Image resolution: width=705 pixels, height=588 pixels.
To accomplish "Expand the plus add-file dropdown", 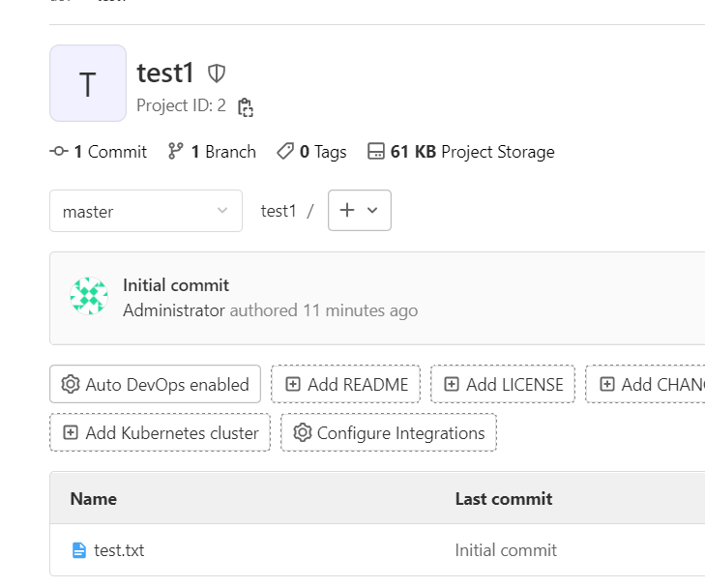I will click(360, 210).
